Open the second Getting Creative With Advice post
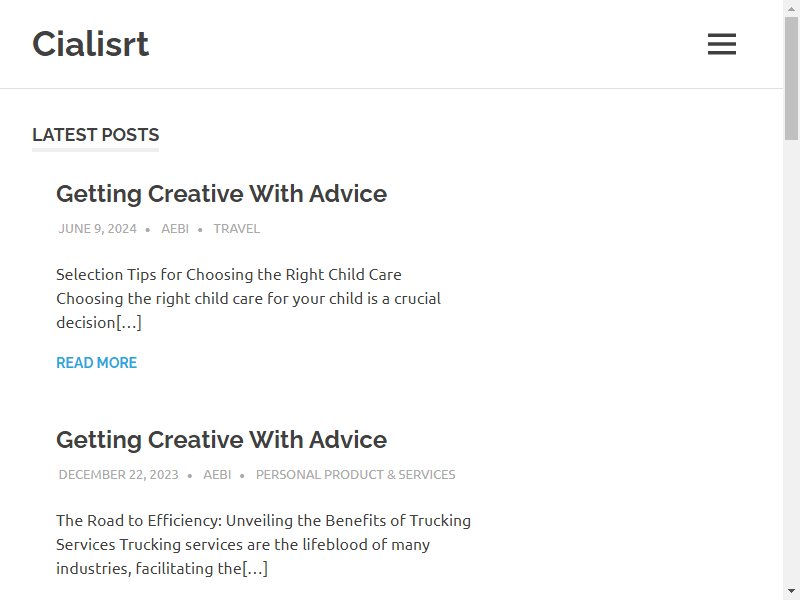This screenshot has height=600, width=800. click(x=221, y=440)
